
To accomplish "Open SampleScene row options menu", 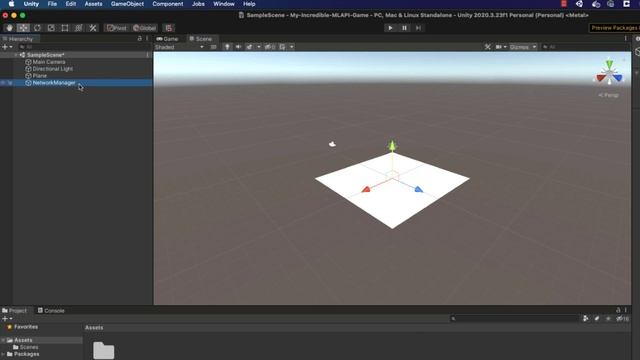I will click(x=147, y=55).
